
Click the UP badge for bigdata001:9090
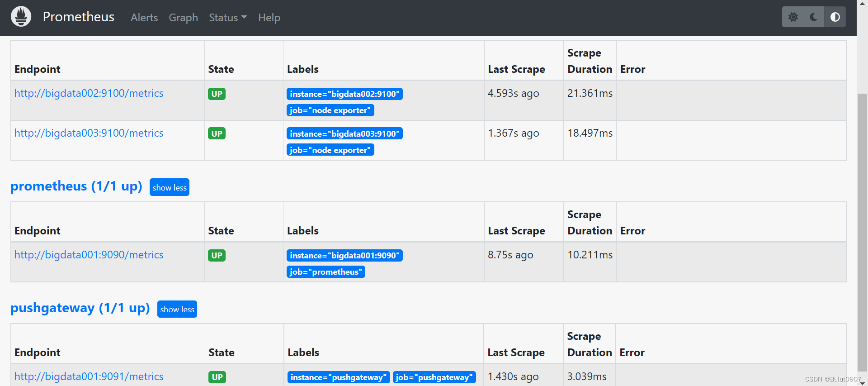217,255
